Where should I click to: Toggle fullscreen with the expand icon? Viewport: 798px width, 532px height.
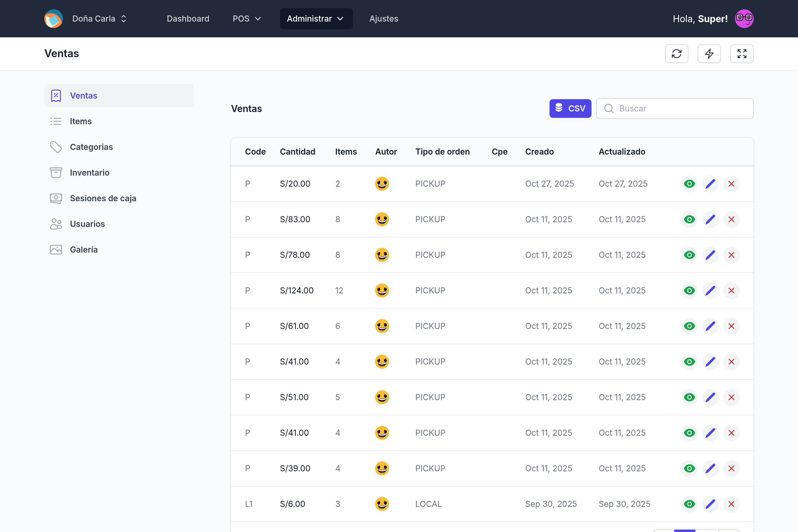coord(742,54)
